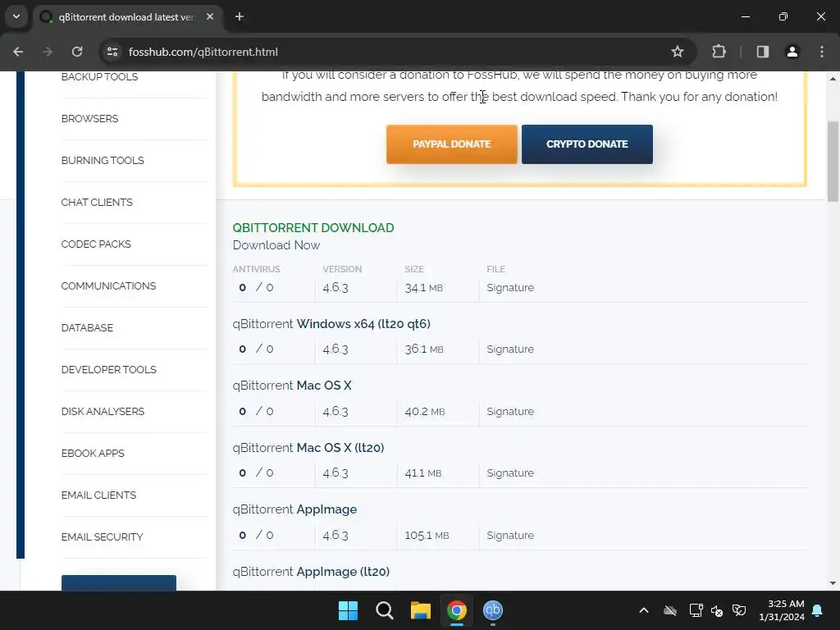Open the clock and date panel
Screen dimensions: 840x630
[x=782, y=610]
